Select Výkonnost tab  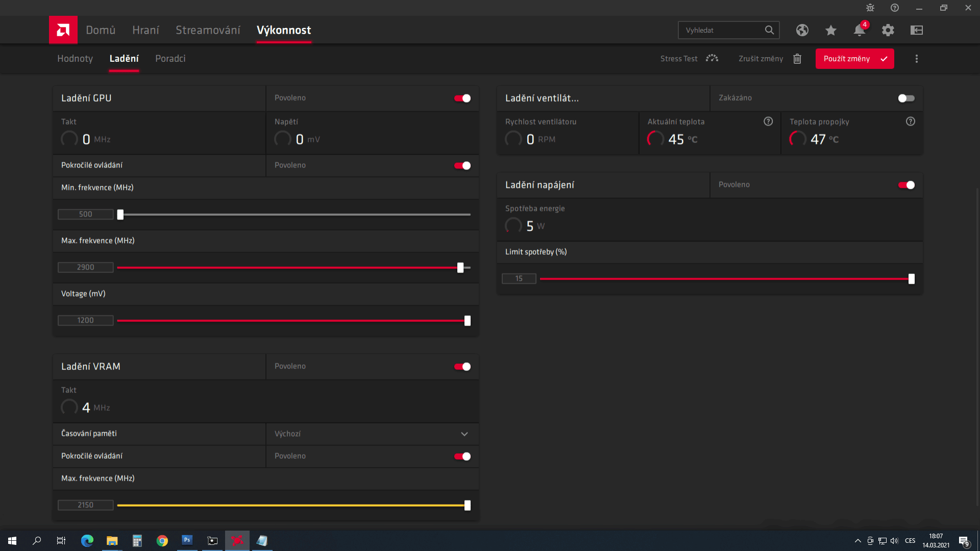(x=284, y=30)
